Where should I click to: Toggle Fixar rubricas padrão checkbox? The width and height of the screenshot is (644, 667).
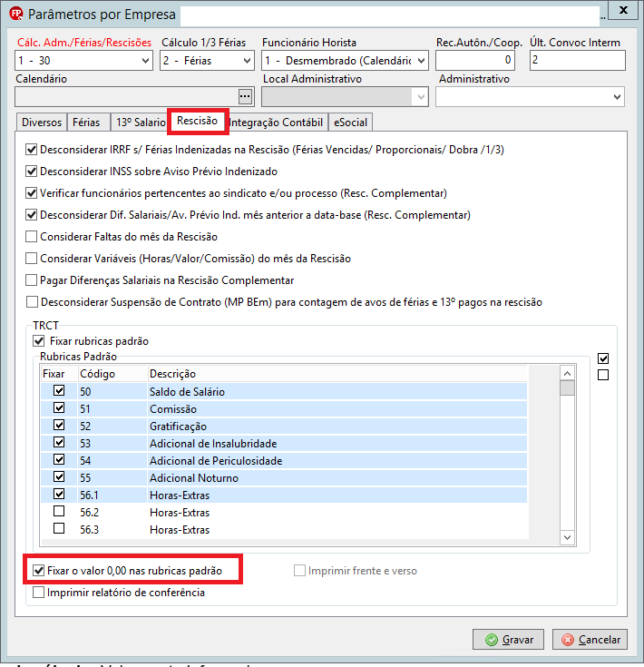click(x=39, y=340)
